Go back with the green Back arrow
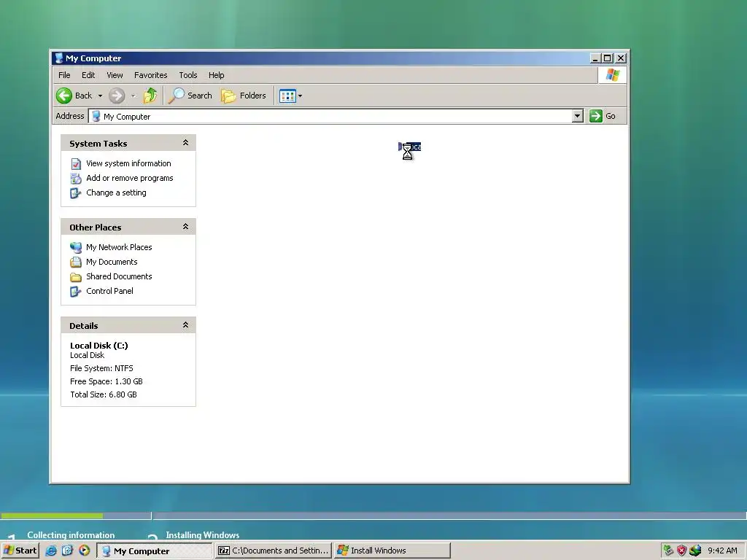Screen dimensions: 747x560 pos(64,96)
